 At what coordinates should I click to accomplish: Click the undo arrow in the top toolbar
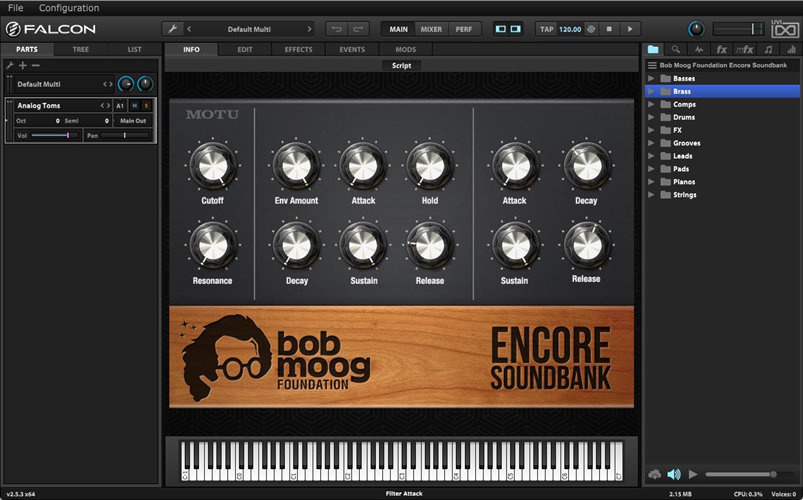coord(336,29)
